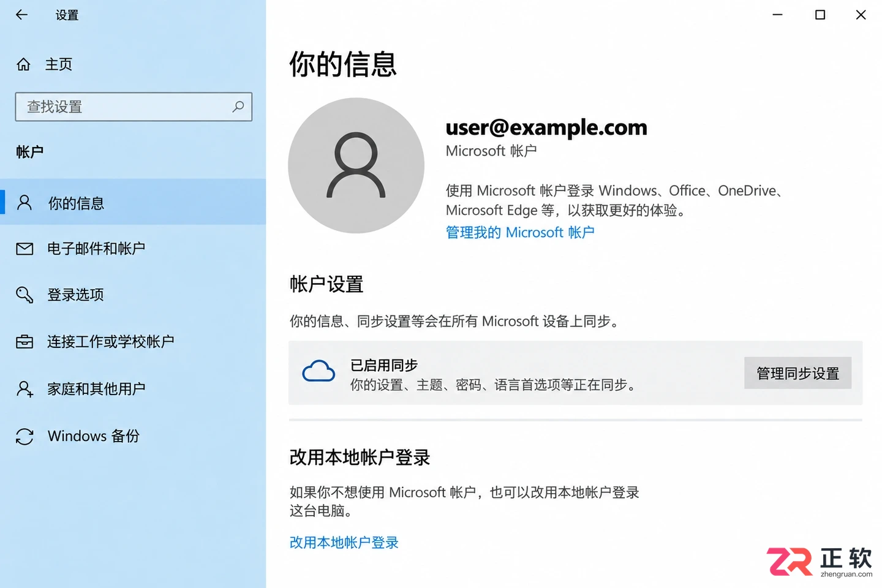Click the user@example.com account name
This screenshot has height=588, width=882.
coord(546,127)
